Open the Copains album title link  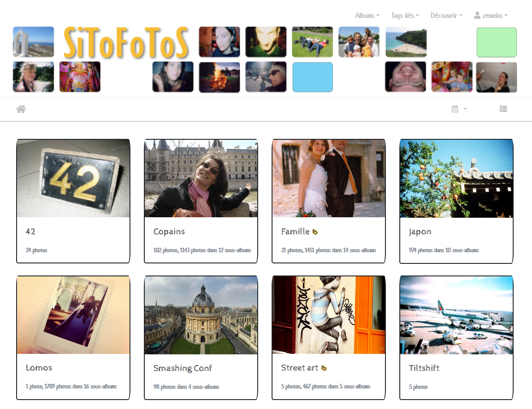pos(169,232)
